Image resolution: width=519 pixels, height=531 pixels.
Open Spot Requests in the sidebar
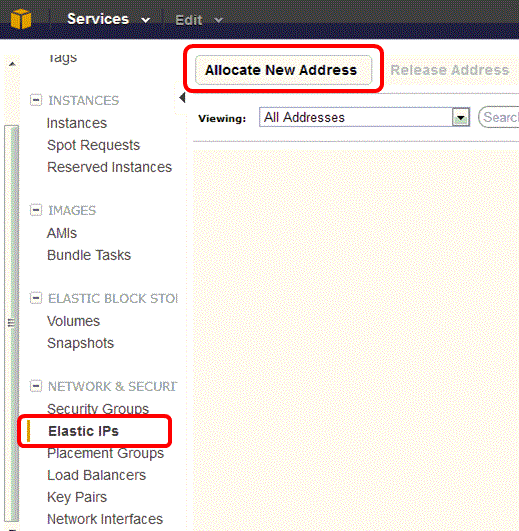(93, 145)
